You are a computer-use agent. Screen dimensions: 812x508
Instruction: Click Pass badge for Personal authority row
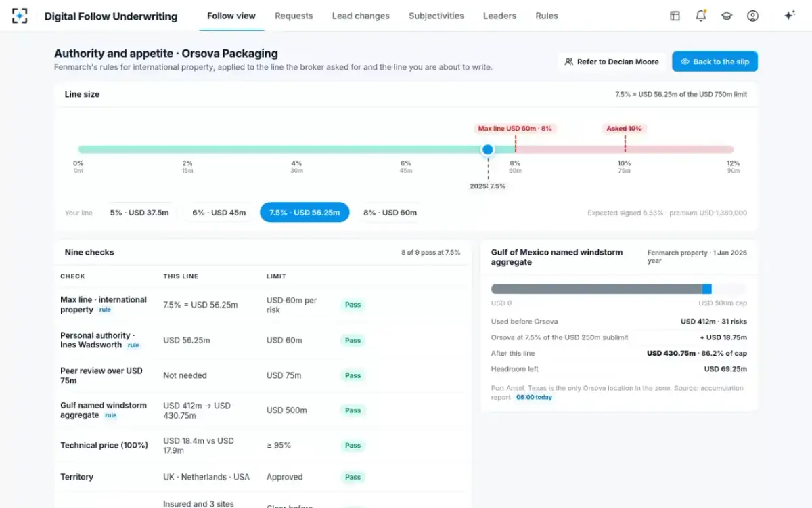tap(353, 341)
